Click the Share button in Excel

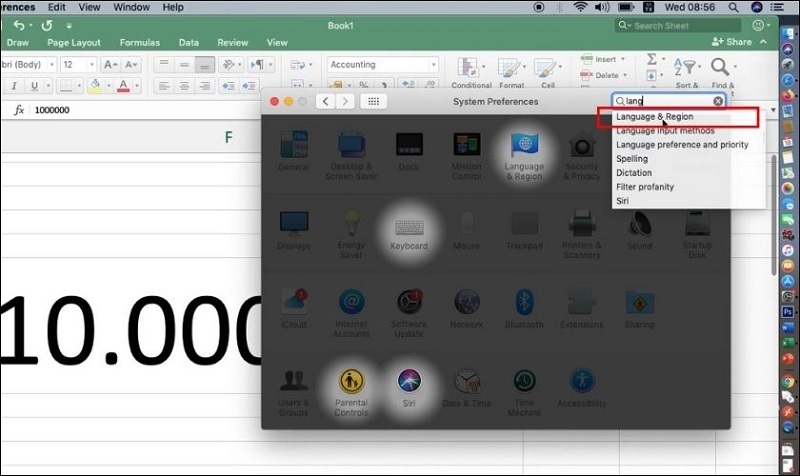pos(732,42)
